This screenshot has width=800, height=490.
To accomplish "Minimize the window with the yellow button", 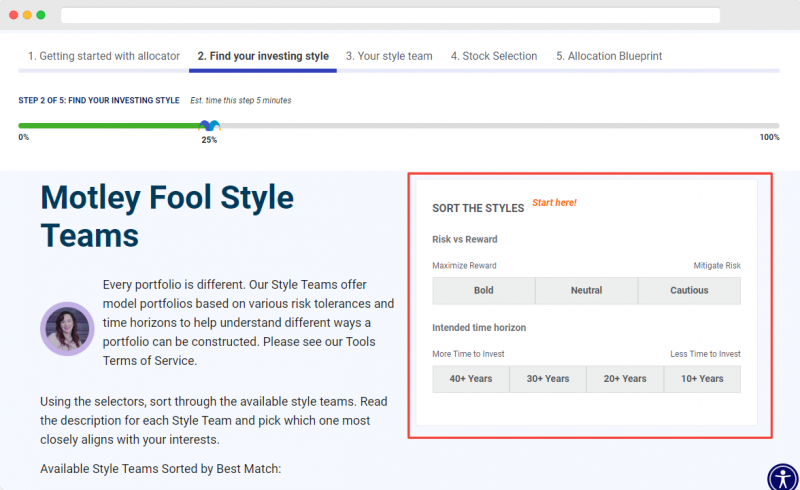I will (x=27, y=15).
